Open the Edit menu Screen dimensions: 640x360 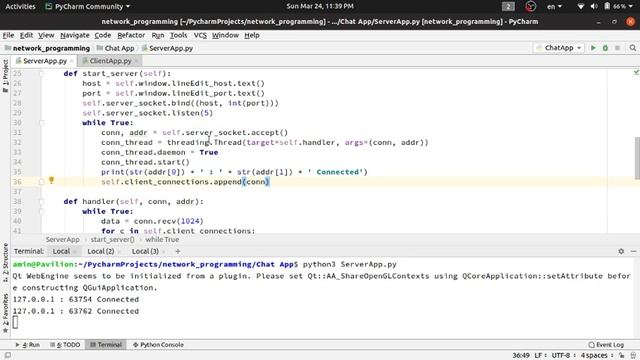(x=27, y=35)
